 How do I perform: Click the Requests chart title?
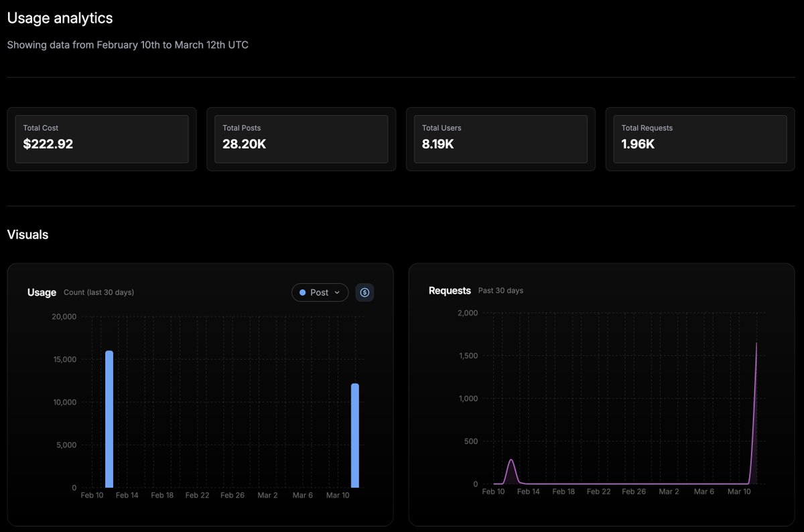point(450,290)
